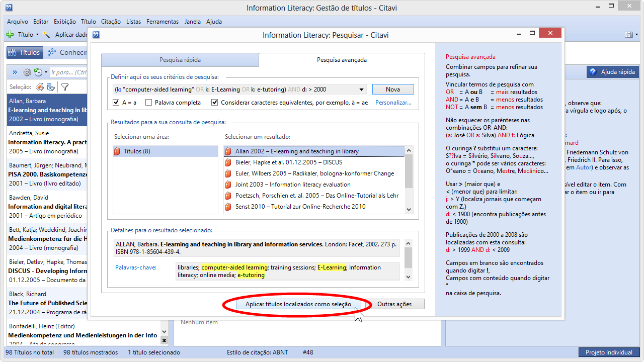Click book icon next to Títulos (8)
The image size is (644, 362).
[118, 151]
